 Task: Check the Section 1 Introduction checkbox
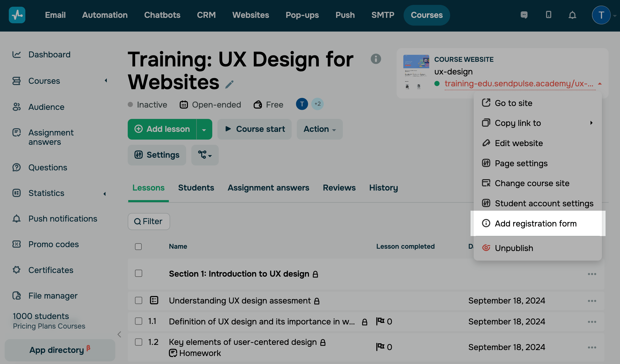(x=139, y=274)
